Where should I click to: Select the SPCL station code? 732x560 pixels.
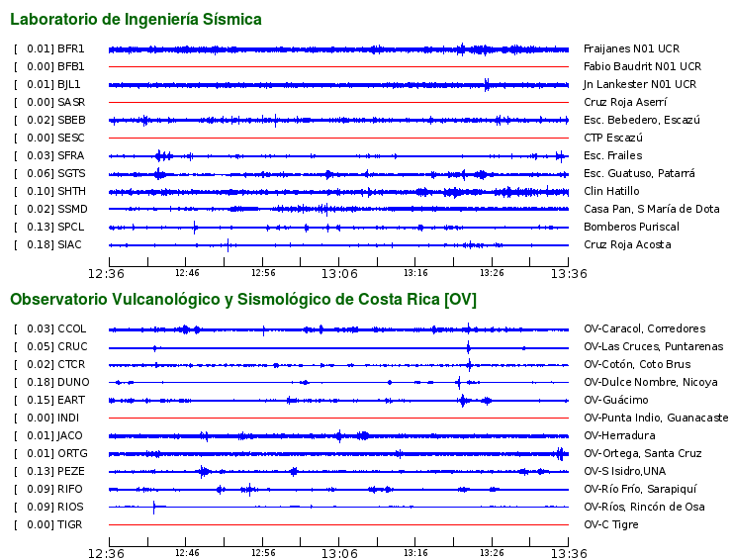pyautogui.click(x=71, y=227)
